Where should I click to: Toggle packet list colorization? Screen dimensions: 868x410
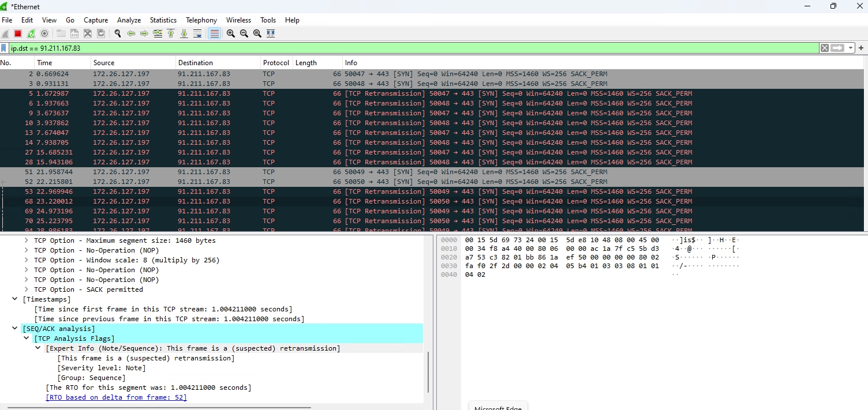[214, 33]
